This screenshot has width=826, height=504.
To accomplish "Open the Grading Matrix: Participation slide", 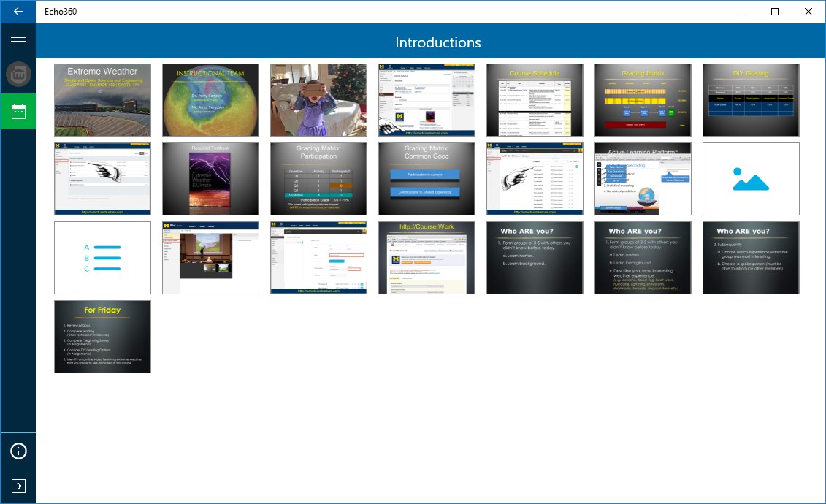I will (x=318, y=179).
